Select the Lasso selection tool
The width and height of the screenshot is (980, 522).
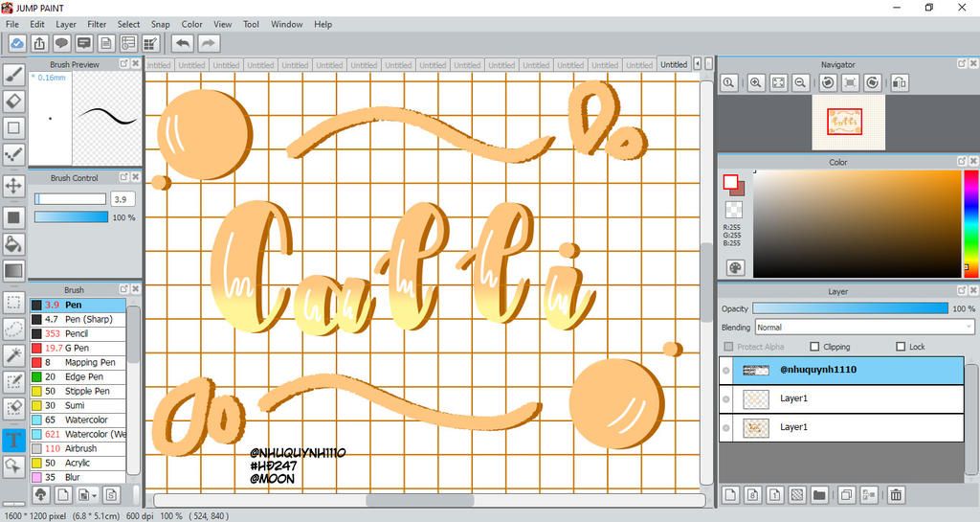(13, 329)
